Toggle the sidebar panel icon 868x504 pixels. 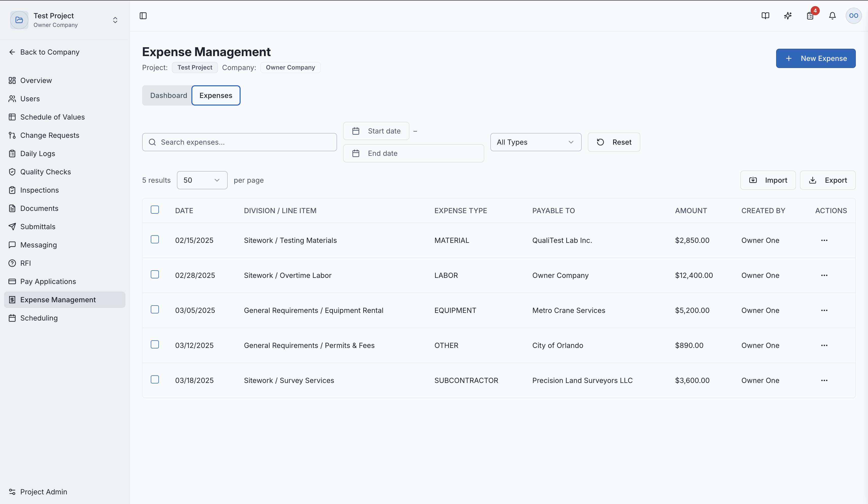pyautogui.click(x=143, y=16)
